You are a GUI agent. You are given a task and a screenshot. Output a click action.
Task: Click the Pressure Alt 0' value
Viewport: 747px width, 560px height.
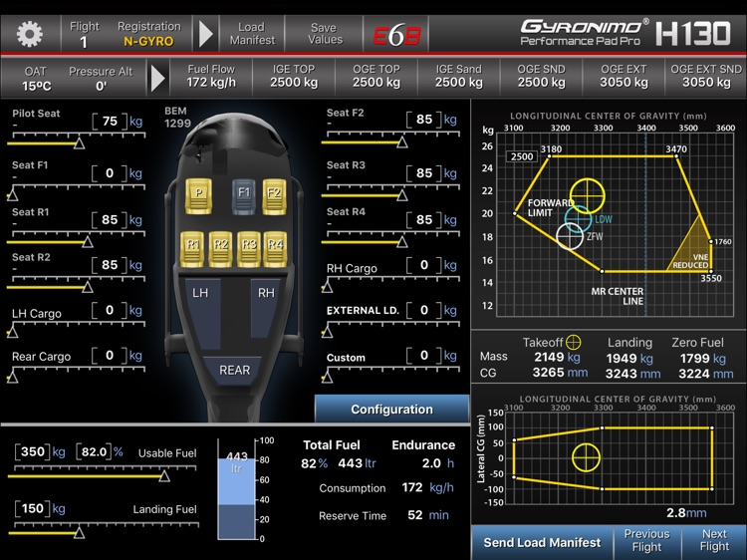101,87
